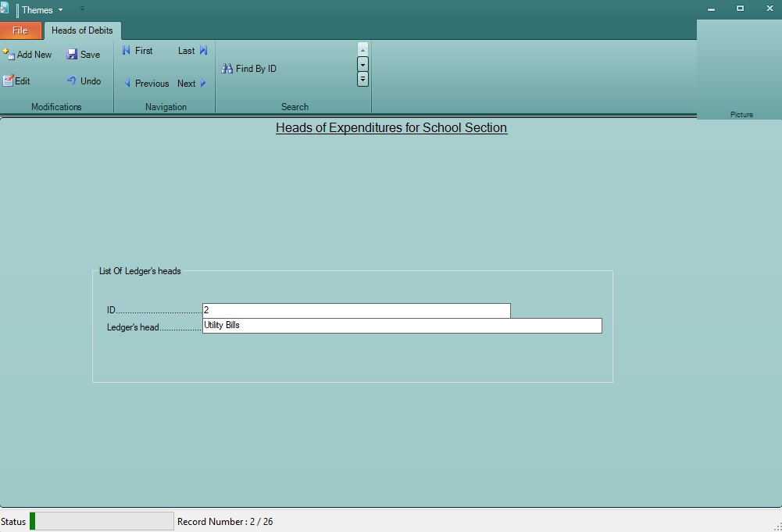Select the Edit record icon
The width and height of the screenshot is (782, 532).
pos(9,80)
